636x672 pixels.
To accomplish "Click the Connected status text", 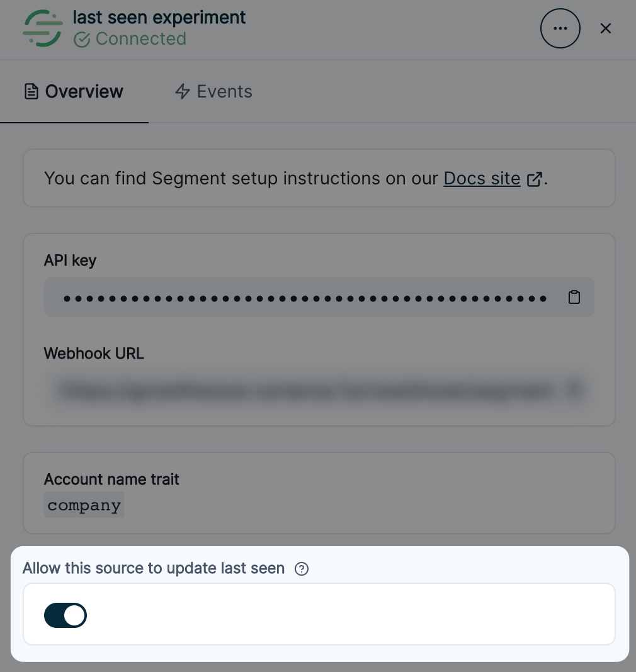I will pos(140,39).
